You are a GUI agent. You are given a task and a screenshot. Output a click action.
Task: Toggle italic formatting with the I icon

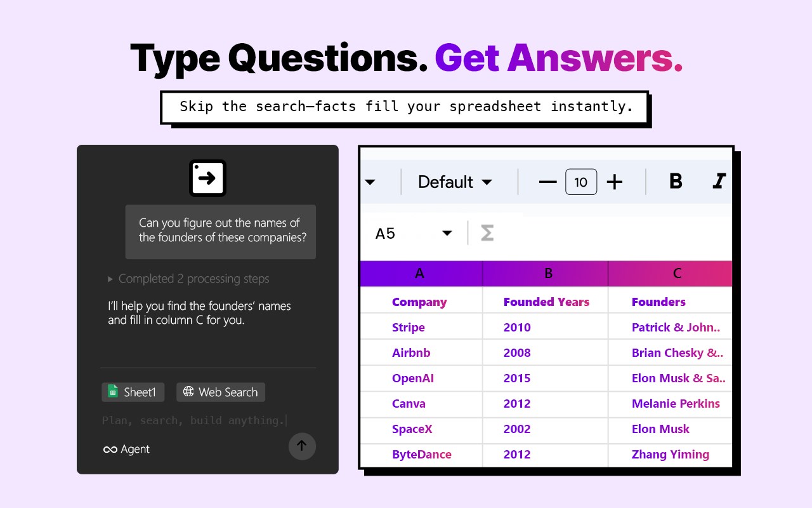[719, 182]
